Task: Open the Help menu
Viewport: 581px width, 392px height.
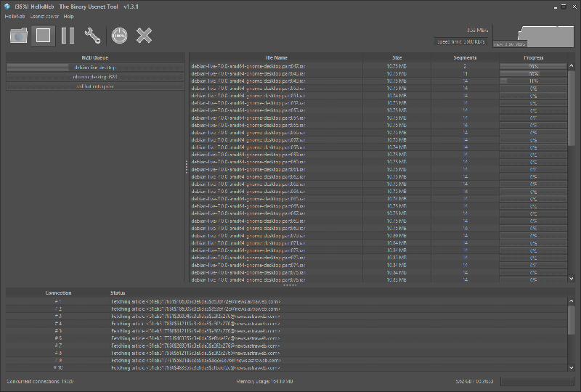Action: point(68,16)
